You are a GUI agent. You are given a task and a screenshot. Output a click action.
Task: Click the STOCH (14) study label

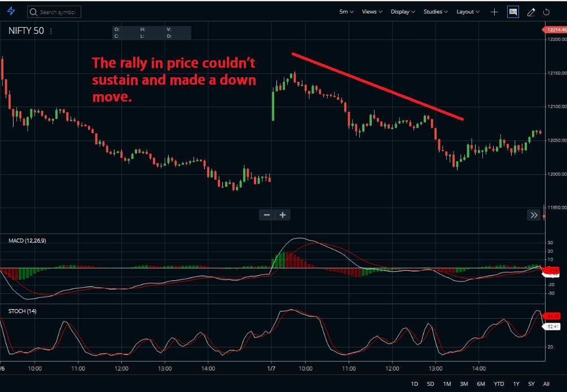click(x=23, y=311)
